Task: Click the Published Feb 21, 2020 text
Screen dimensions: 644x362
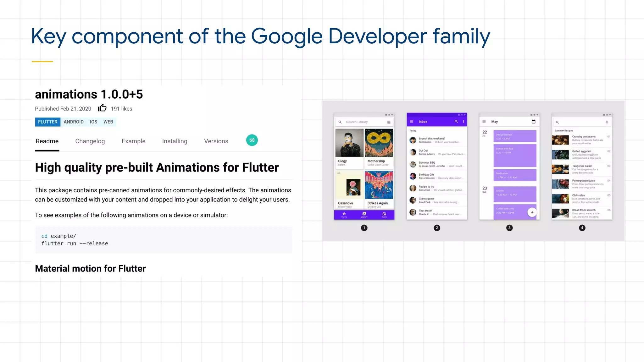Action: (63, 109)
